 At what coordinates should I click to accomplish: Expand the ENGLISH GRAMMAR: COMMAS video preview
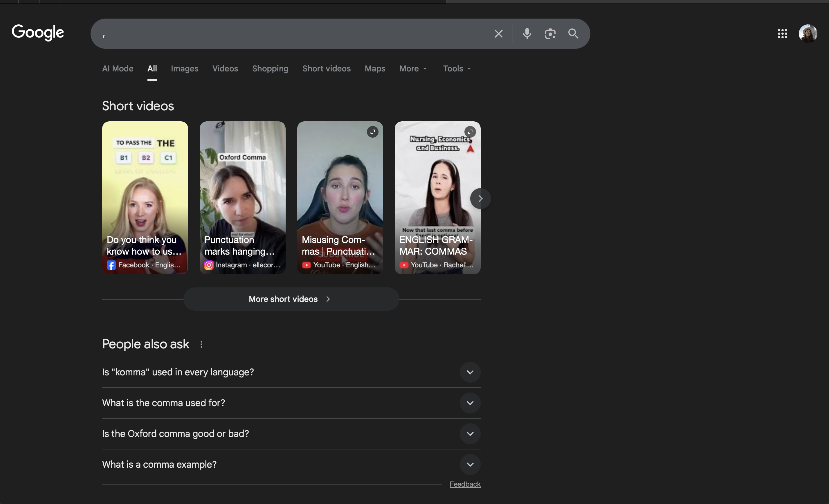tap(470, 132)
